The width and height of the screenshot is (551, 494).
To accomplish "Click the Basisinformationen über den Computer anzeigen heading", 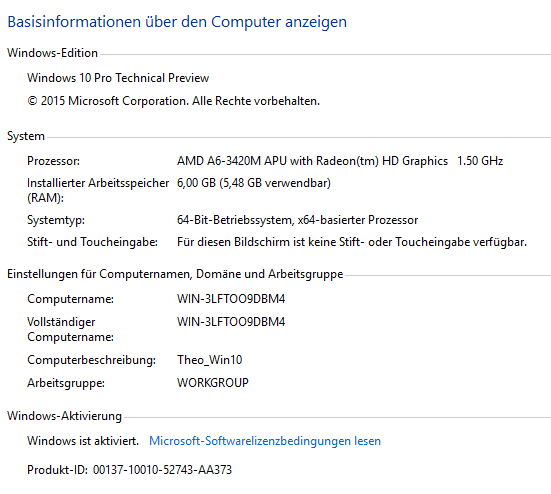I will (x=177, y=22).
